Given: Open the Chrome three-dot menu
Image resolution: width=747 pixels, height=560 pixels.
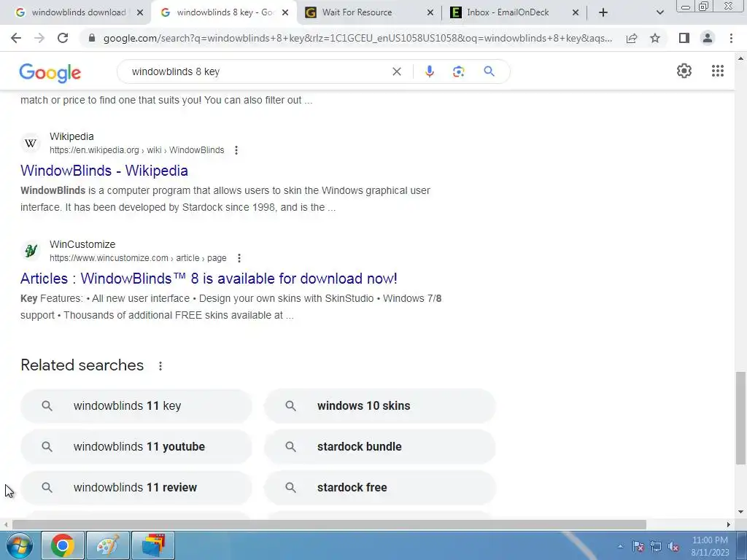Looking at the screenshot, I should coord(731,38).
